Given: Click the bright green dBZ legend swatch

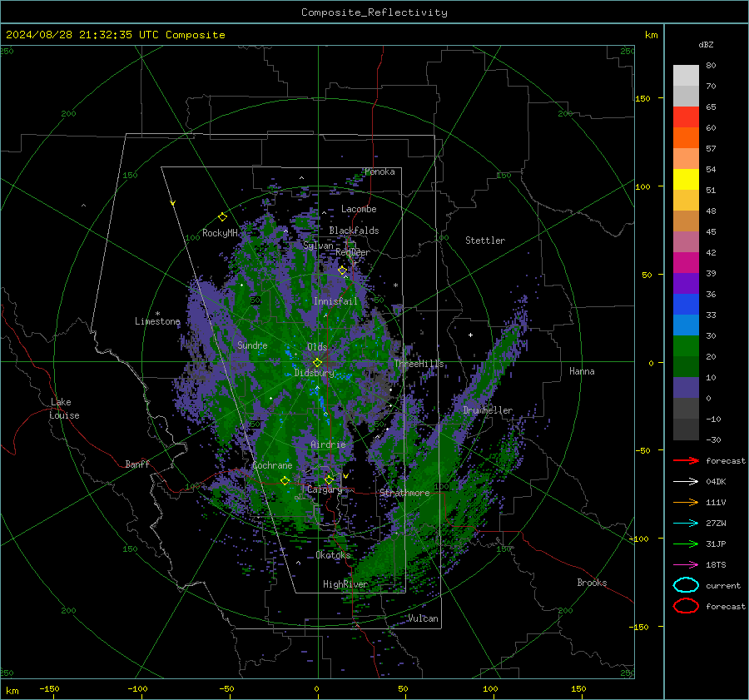Looking at the screenshot, I should (686, 345).
